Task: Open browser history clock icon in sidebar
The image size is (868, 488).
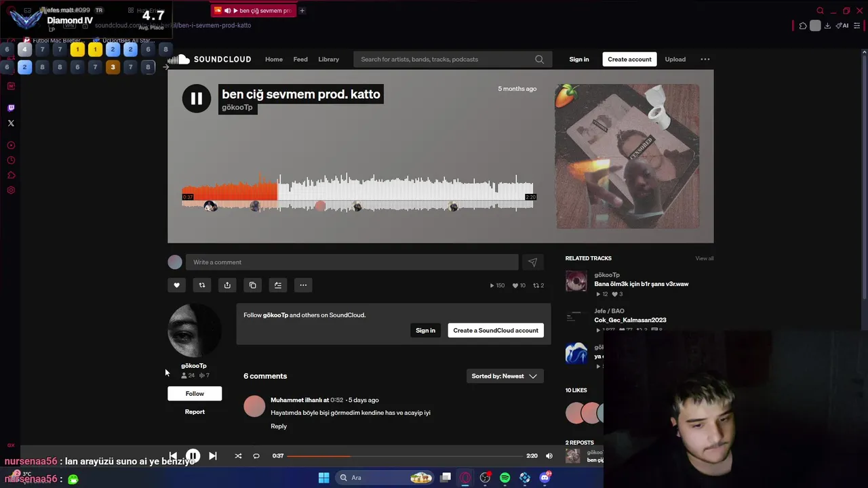Action: (x=11, y=161)
